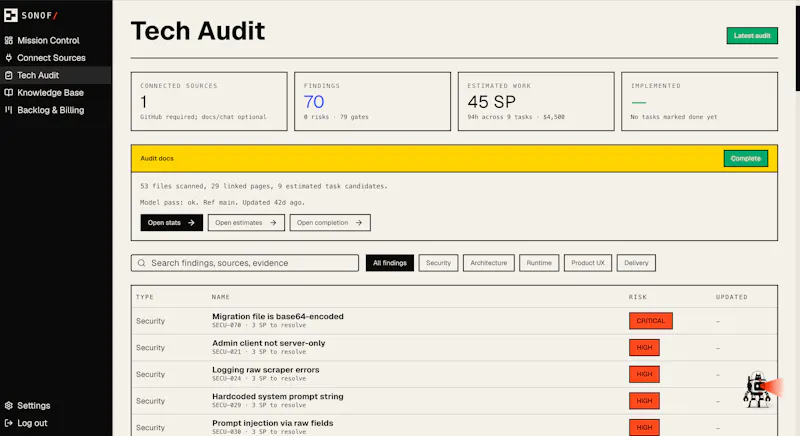This screenshot has width=800, height=436.
Task: Filter findings by Architecture
Action: [x=489, y=263]
